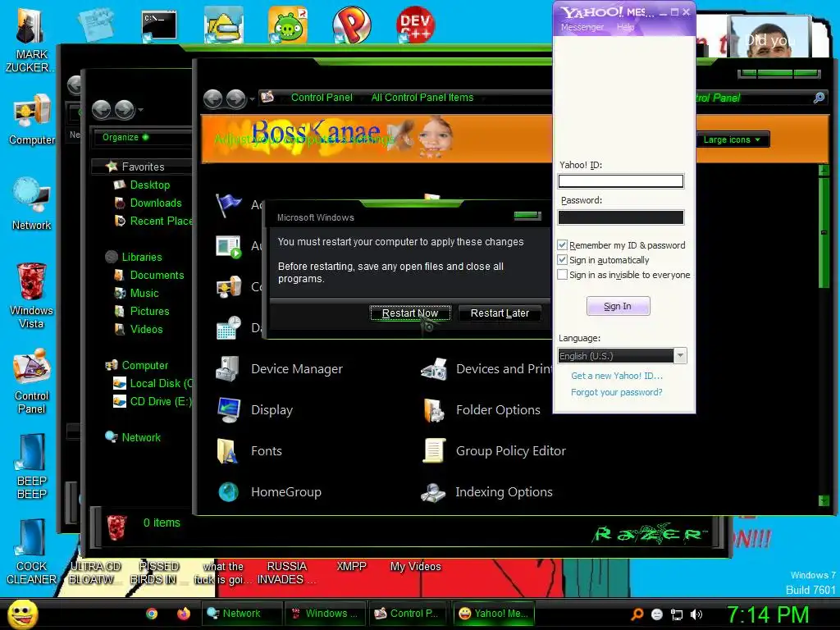Open the Fonts control panel item
The width and height of the screenshot is (840, 630).
pos(249,451)
